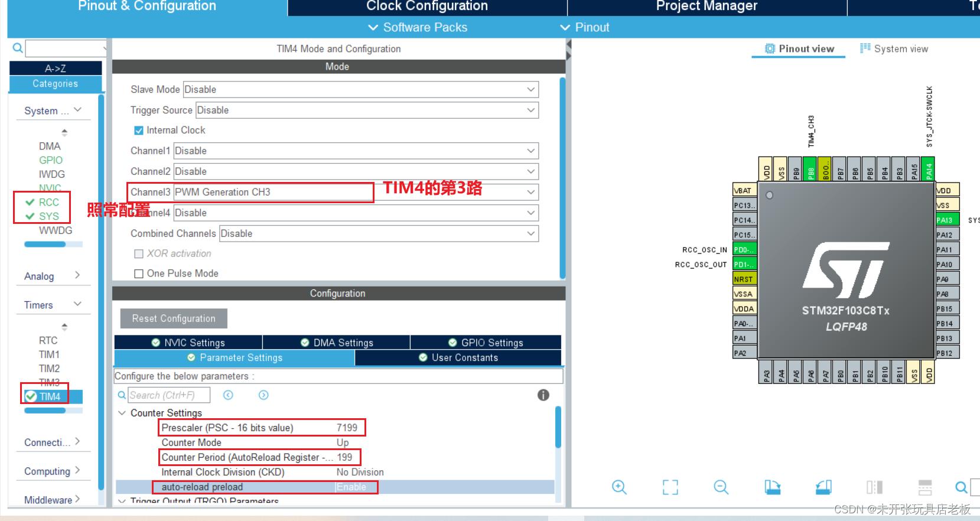Click the PD0 RCC_OSC_IN pin
980x521 pixels.
click(x=744, y=249)
